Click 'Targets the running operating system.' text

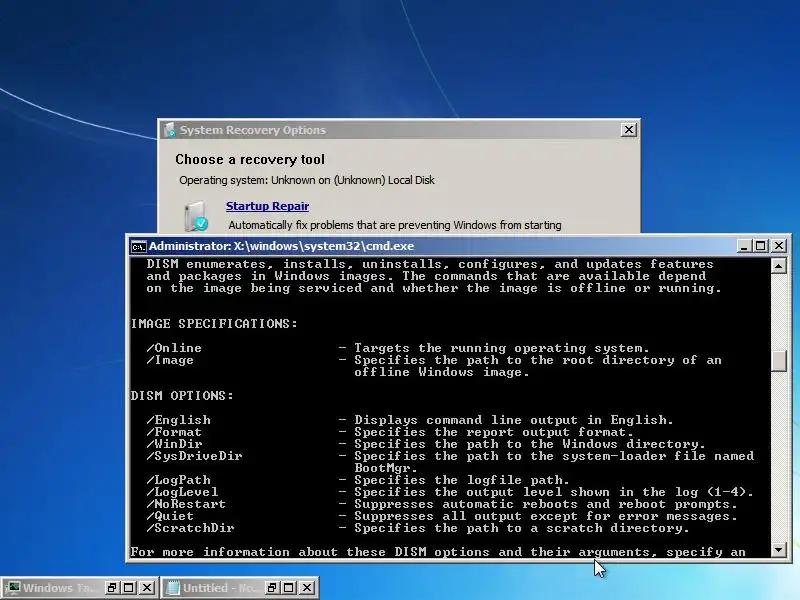502,348
